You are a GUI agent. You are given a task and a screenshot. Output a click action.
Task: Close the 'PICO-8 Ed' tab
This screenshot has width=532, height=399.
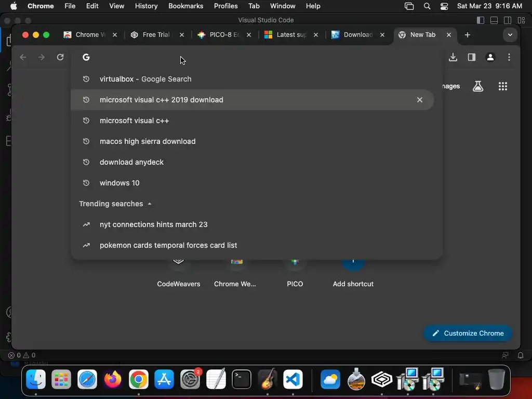point(249,35)
